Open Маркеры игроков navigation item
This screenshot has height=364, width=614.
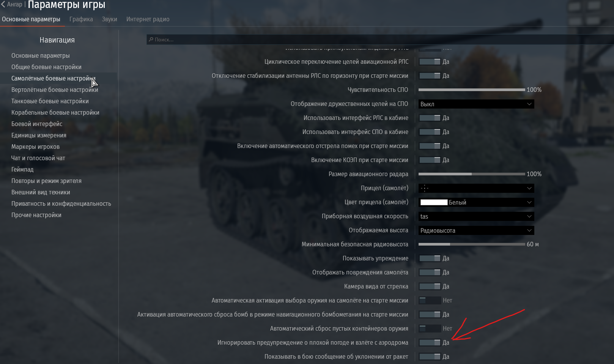(x=35, y=147)
